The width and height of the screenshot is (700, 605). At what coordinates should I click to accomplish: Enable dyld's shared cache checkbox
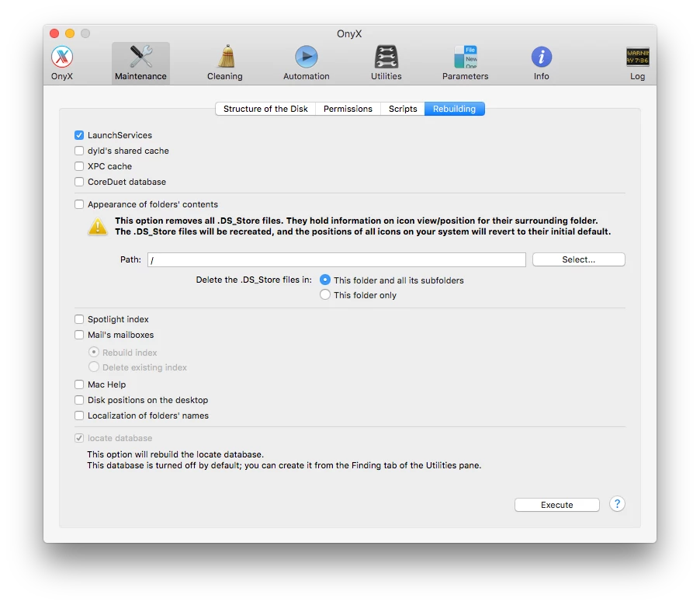coord(79,151)
